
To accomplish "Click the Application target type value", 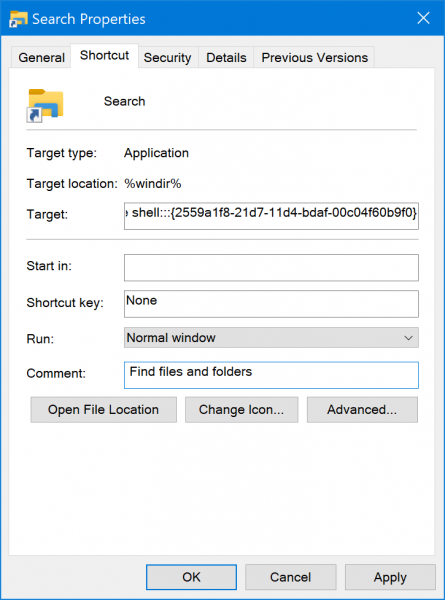I will [156, 153].
